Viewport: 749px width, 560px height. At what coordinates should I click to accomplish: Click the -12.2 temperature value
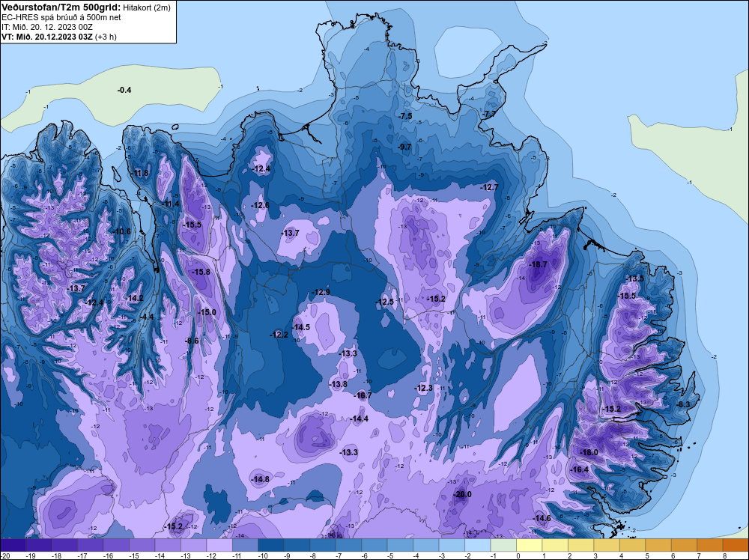279,335
